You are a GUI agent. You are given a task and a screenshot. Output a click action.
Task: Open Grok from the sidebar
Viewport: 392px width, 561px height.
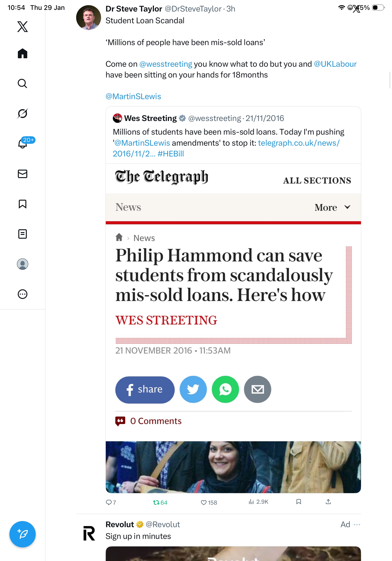pyautogui.click(x=23, y=113)
